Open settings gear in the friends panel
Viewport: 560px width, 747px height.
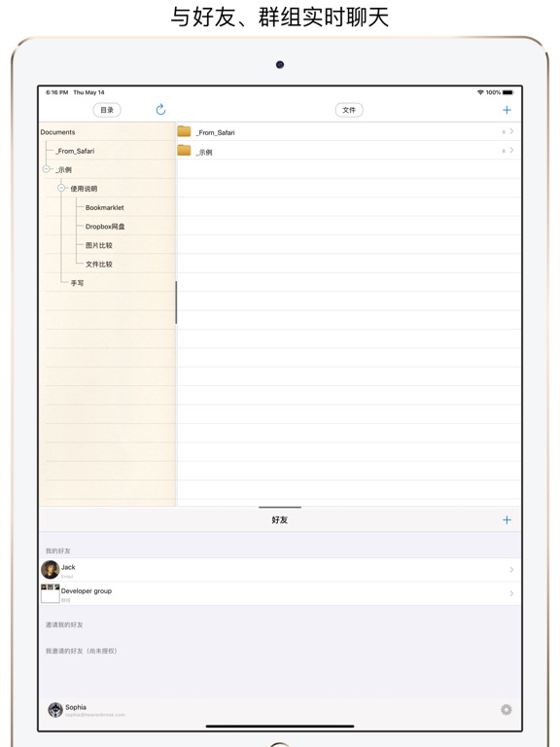pyautogui.click(x=507, y=709)
